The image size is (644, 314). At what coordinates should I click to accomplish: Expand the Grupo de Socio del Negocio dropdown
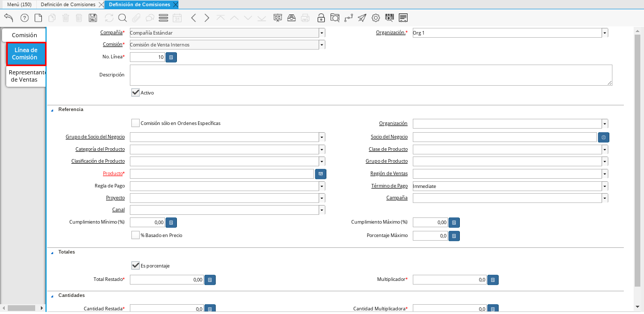pos(322,137)
